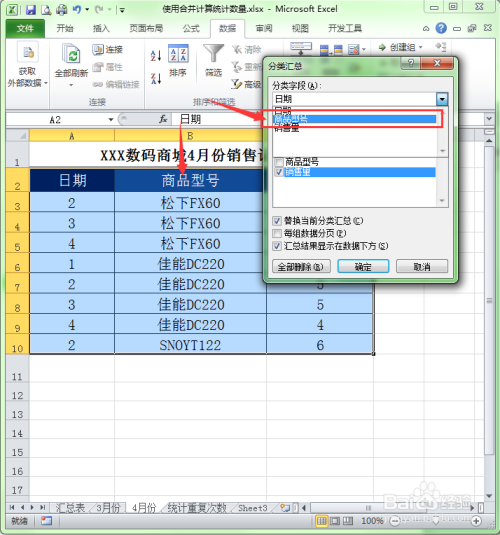
Task: Open the Get External Data (获取外部数据) menu
Action: pos(27,65)
